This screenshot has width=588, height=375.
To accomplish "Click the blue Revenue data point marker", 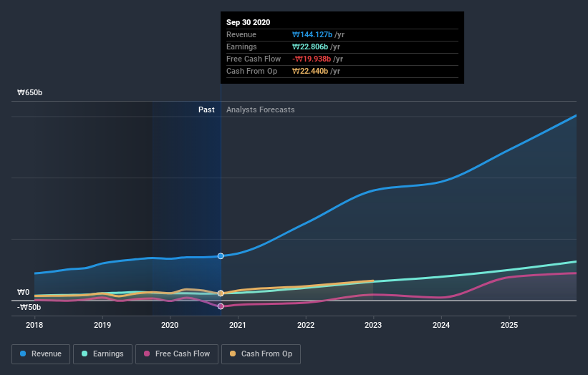I will (x=221, y=256).
